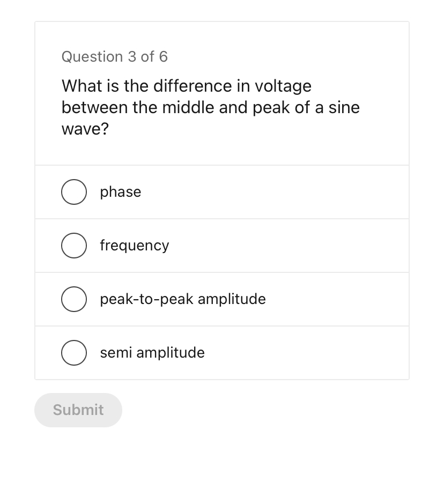The height and width of the screenshot is (504, 444).
Task: Click the semi amplitude answer row
Action: [x=221, y=353]
